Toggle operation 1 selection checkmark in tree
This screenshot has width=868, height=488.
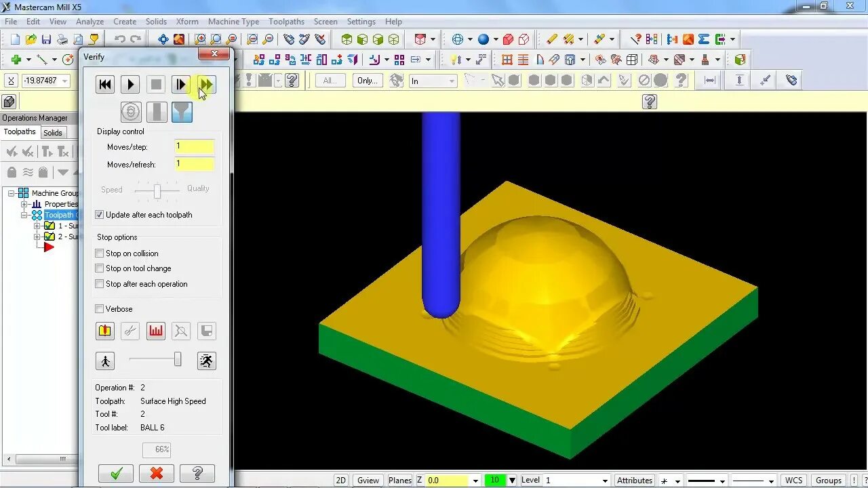(x=50, y=226)
